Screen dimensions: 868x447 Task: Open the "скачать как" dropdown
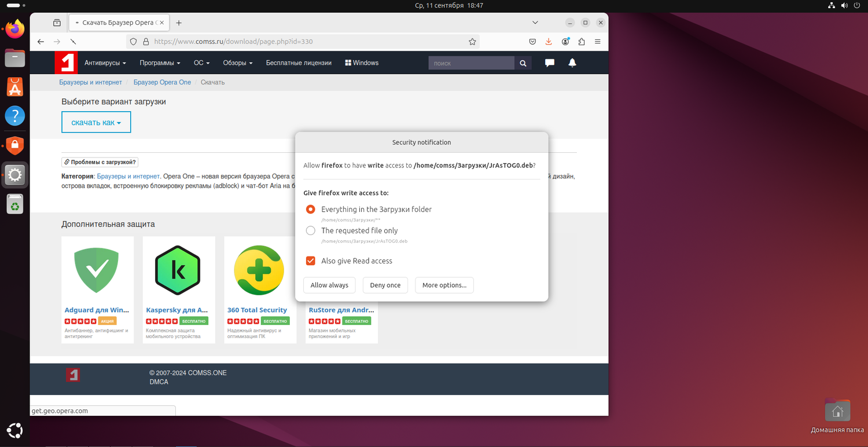pos(96,123)
